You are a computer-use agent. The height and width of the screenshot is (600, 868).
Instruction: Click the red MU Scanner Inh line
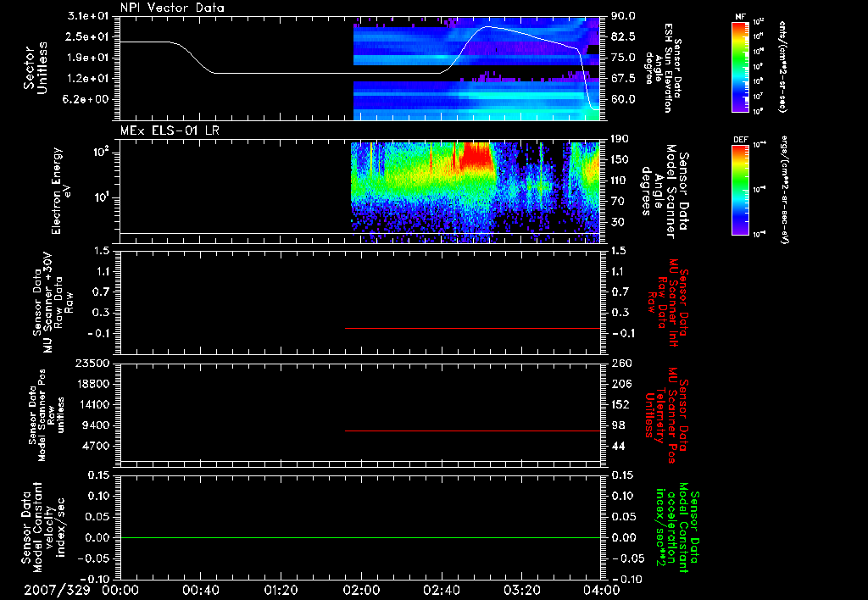(472, 328)
